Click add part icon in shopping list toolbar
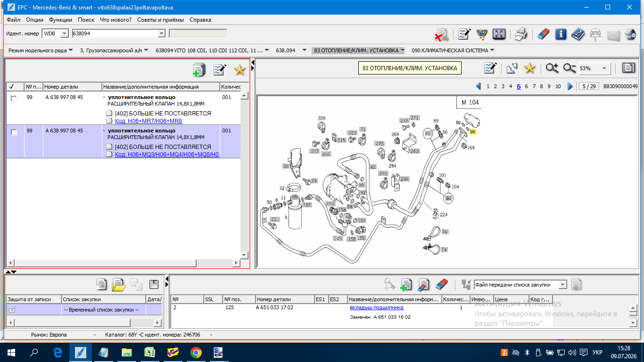Viewport: 644px width, 362px height. (406, 284)
